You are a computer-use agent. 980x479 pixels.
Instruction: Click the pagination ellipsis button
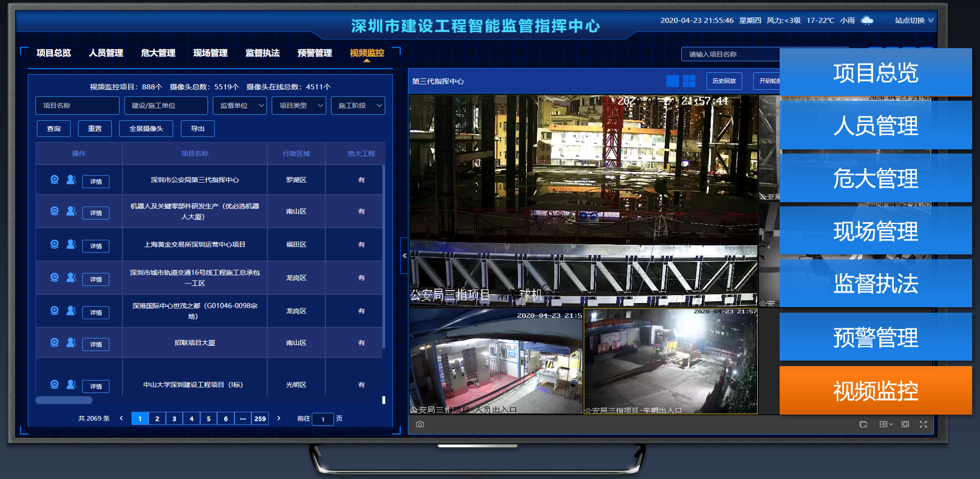243,418
